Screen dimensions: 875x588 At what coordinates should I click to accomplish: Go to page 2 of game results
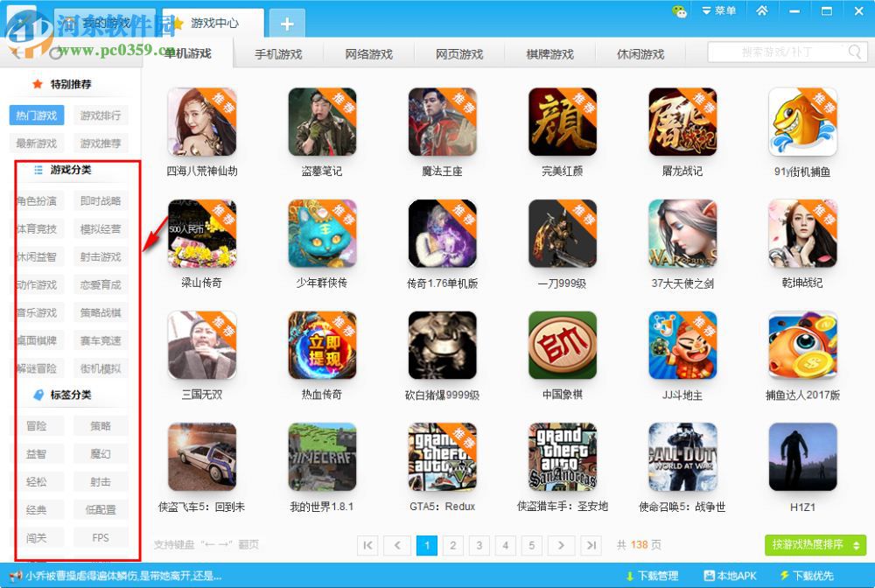tap(453, 544)
